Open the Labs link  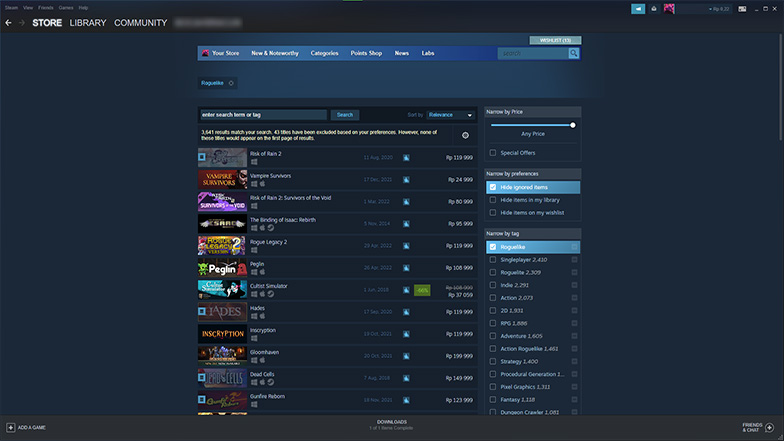click(428, 53)
